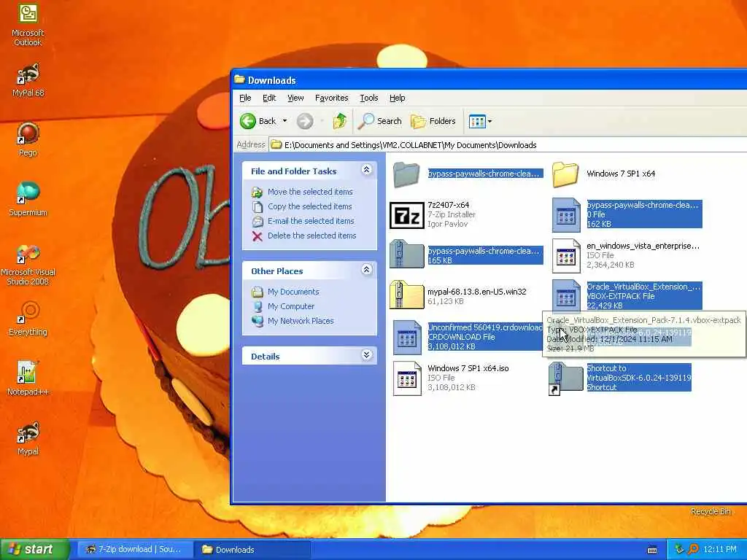Select the mypal-68.13.8.en-US.win32 zip icon
This screenshot has width=747, height=560.
point(406,295)
